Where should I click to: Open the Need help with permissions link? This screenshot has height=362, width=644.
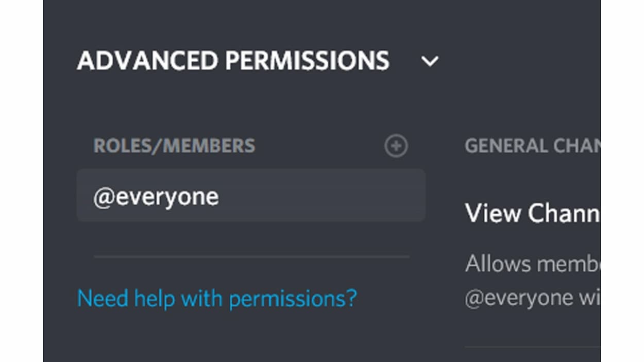(x=217, y=298)
